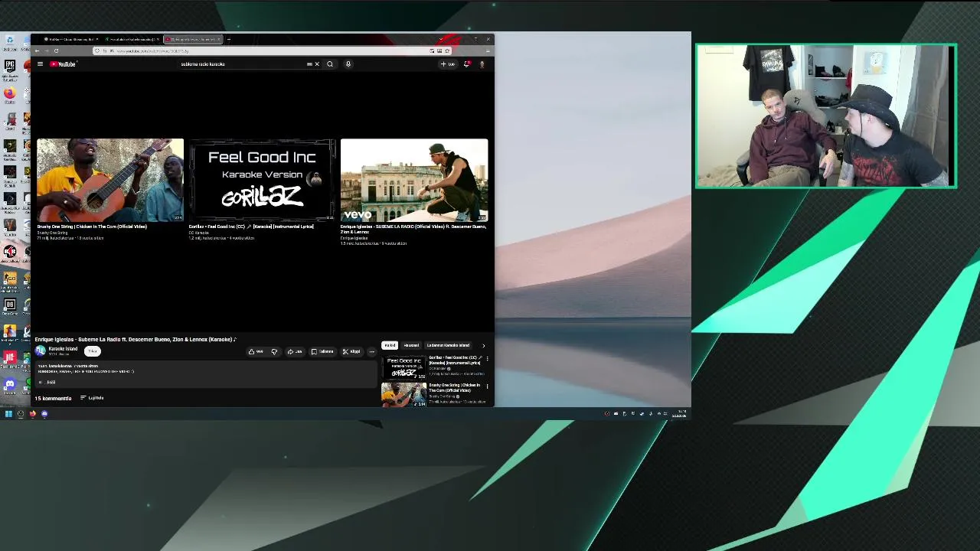
Task: Open the Karaoke Island channel avatar
Action: [x=40, y=350]
